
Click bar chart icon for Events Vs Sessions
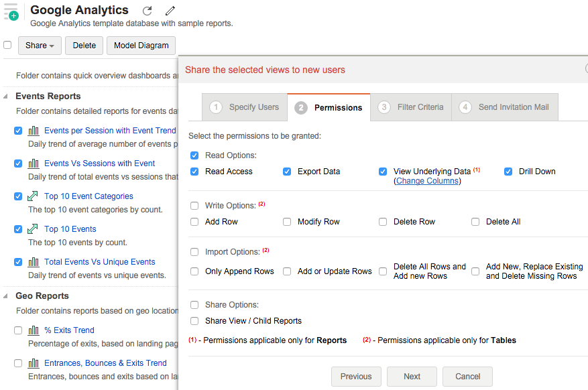click(x=34, y=164)
